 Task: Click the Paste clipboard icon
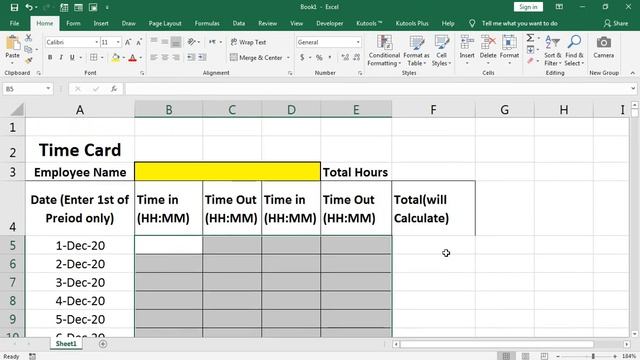(x=13, y=43)
